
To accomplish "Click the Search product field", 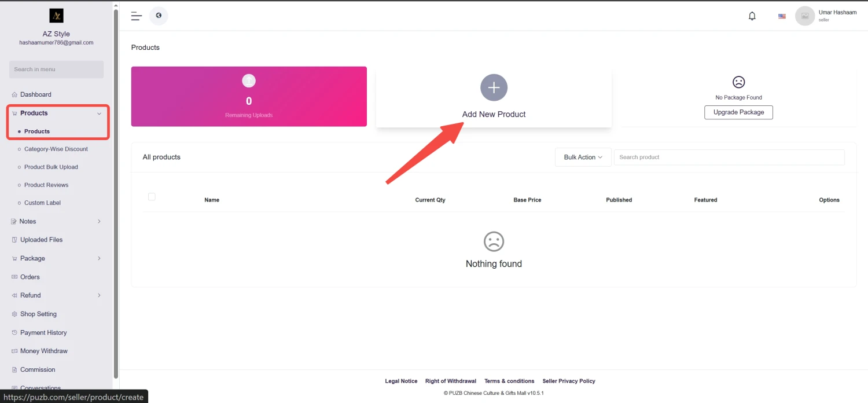I will 729,157.
